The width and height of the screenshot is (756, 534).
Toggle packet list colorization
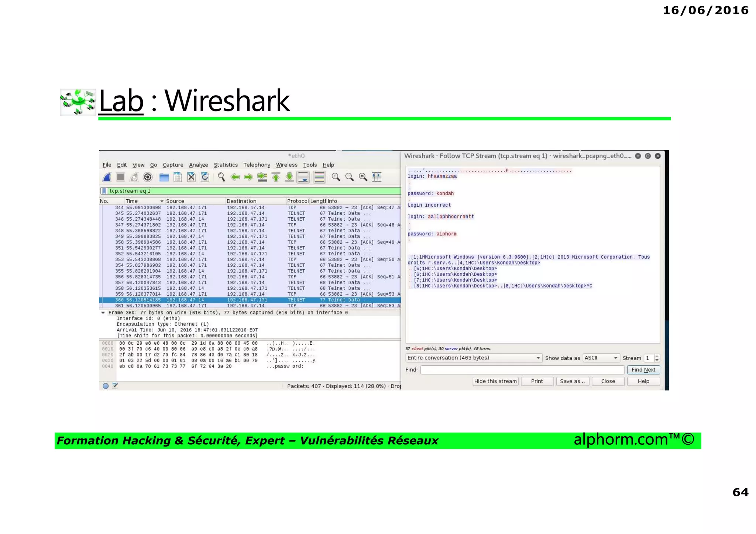[x=319, y=177]
